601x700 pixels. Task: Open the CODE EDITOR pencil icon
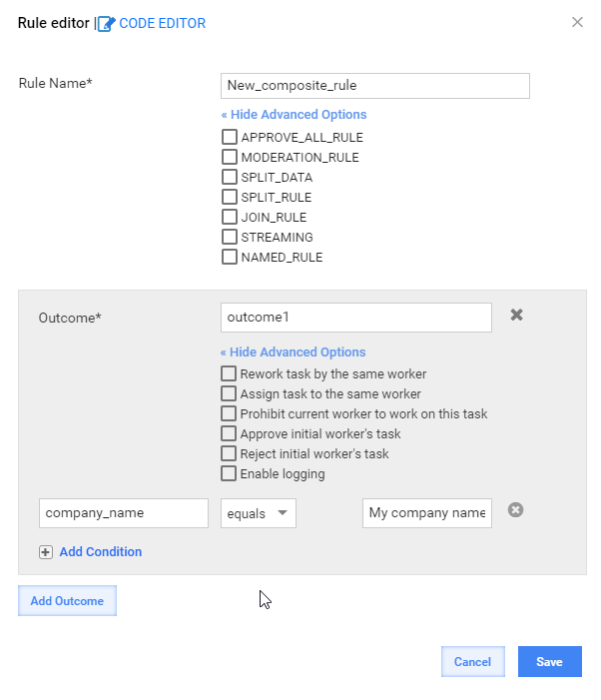click(107, 24)
